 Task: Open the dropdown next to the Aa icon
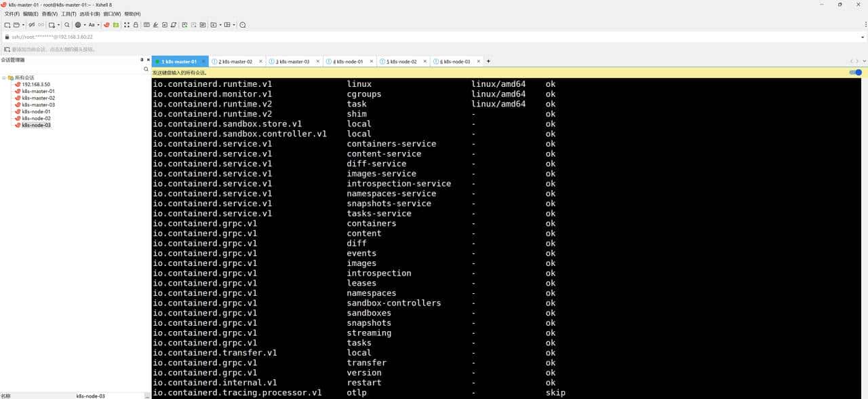tap(98, 24)
